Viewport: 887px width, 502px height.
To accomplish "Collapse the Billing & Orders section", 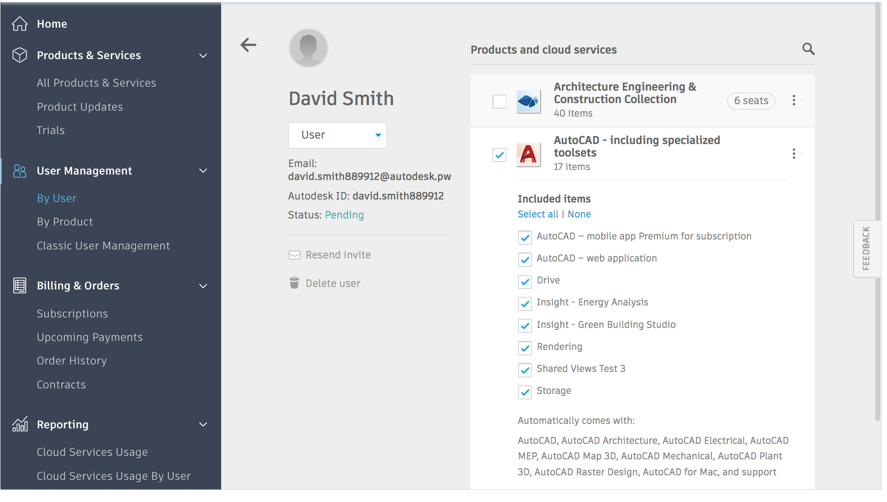I will tap(203, 286).
